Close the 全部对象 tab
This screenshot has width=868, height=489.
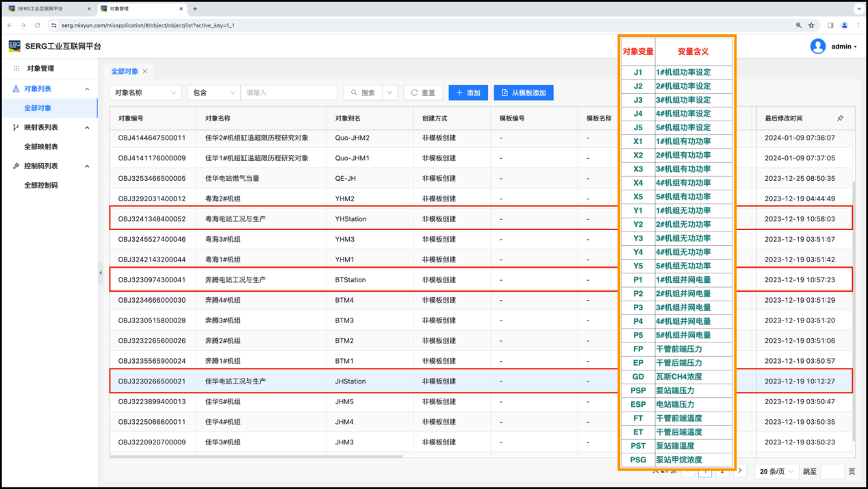click(145, 71)
